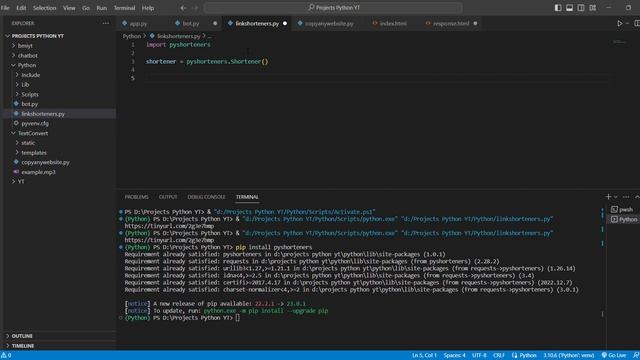Screen dimensions: 640x360
Task: Open the terminal panel more actions ellipsis
Action: (626, 197)
